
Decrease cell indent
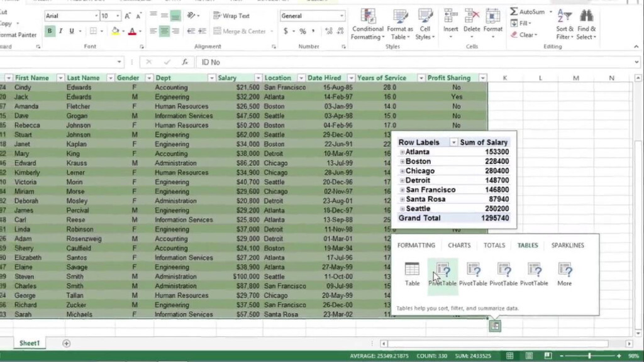coord(191,31)
